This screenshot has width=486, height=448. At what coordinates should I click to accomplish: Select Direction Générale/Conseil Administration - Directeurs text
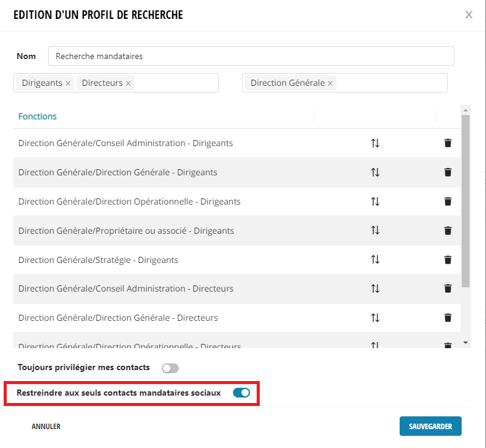tap(126, 289)
